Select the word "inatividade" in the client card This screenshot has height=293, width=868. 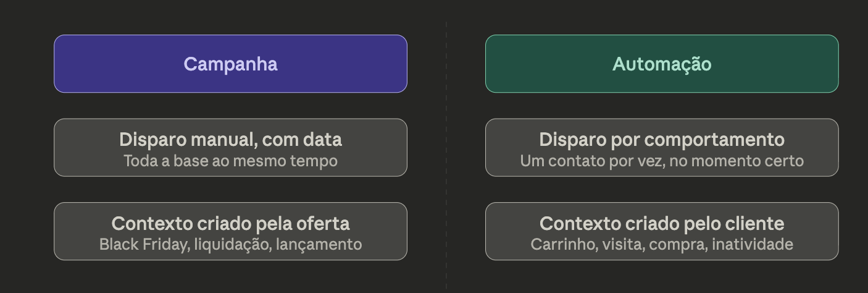click(753, 244)
